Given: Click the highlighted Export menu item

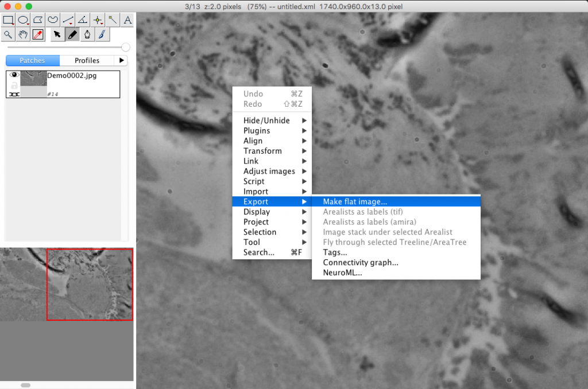Looking at the screenshot, I should coord(272,201).
